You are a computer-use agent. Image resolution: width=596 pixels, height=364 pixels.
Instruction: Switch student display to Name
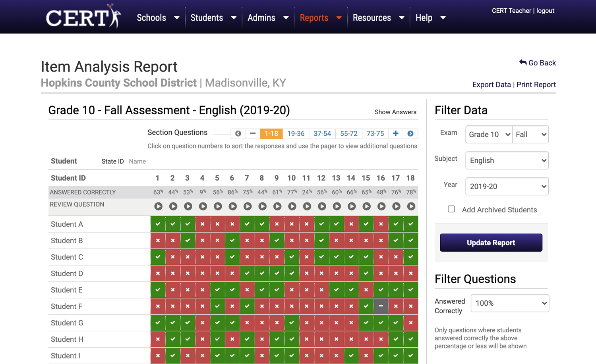[137, 161]
